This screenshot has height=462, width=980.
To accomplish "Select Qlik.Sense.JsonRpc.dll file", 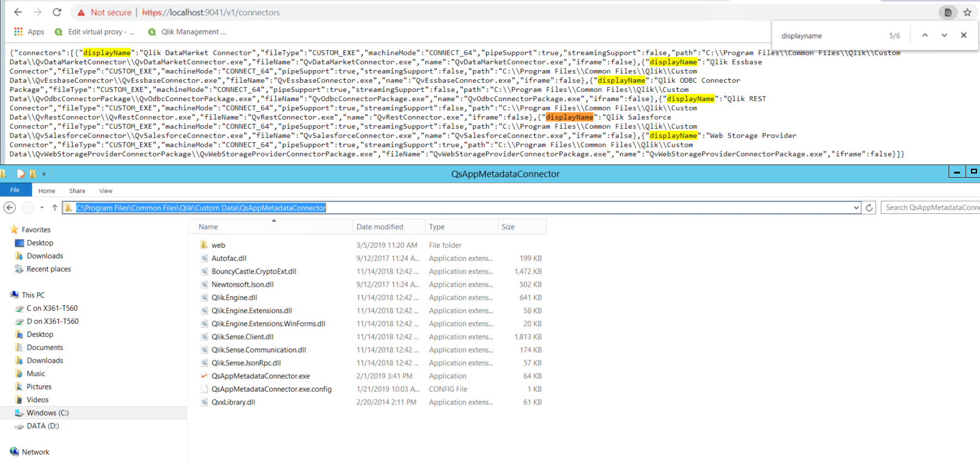I will (x=246, y=363).
